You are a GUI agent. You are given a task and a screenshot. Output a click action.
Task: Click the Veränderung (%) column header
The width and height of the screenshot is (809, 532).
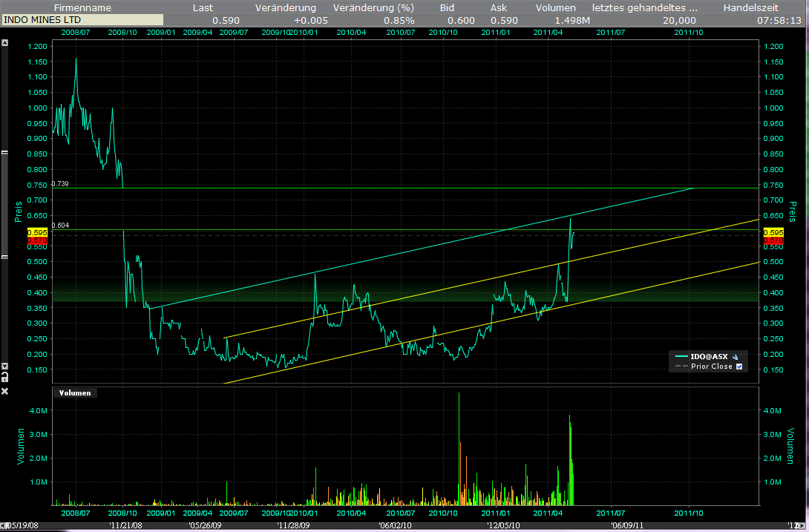click(x=373, y=7)
